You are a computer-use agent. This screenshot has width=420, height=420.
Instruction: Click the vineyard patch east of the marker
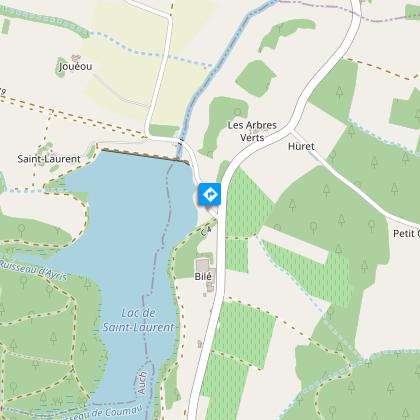(x=249, y=202)
